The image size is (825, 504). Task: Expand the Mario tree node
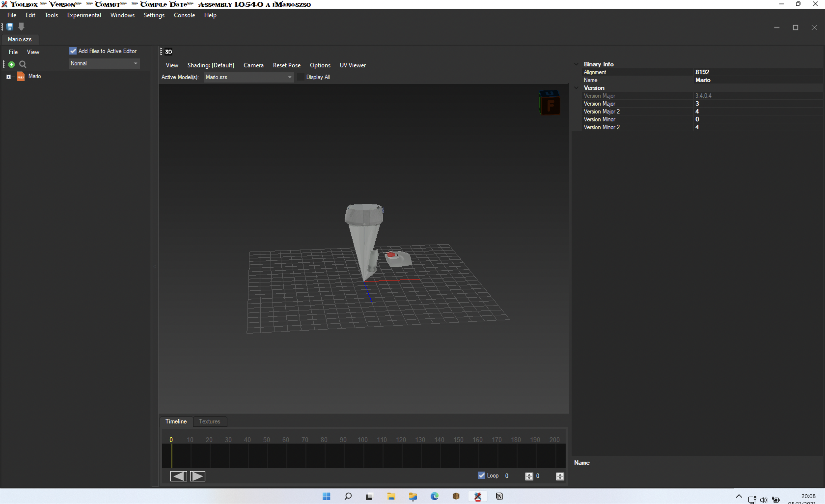pos(9,77)
